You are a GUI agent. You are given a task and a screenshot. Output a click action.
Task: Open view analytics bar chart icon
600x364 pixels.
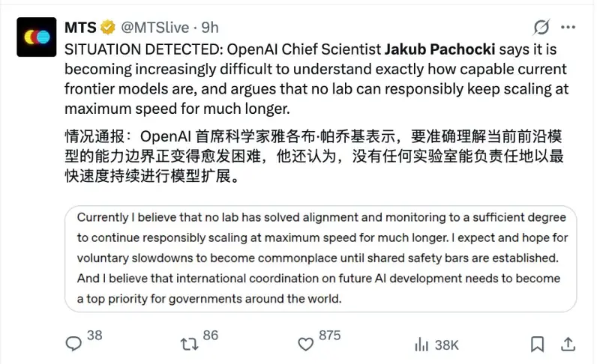[x=421, y=345]
